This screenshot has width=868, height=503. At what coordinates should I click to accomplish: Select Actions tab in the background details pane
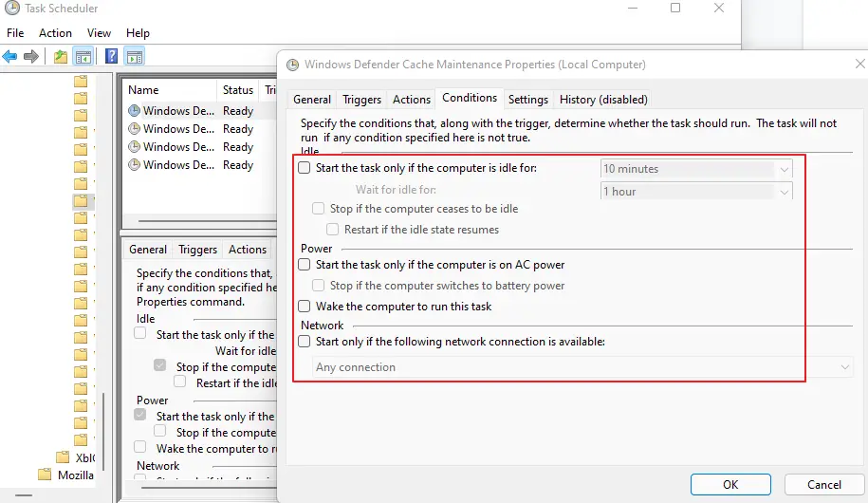248,250
